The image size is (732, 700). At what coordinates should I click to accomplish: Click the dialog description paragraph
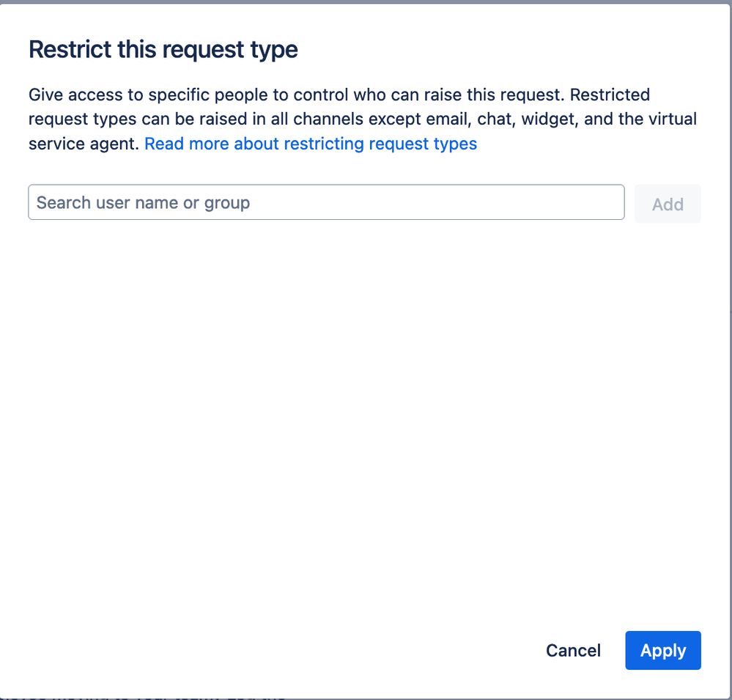coord(363,118)
